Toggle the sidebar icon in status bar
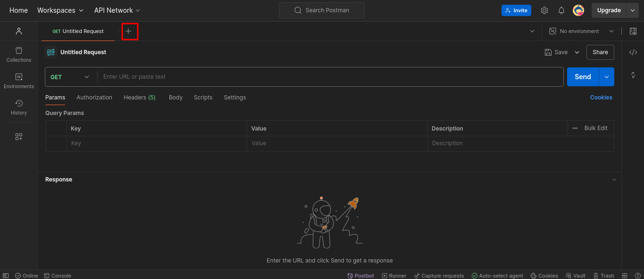The height and width of the screenshot is (279, 644). pos(6,276)
